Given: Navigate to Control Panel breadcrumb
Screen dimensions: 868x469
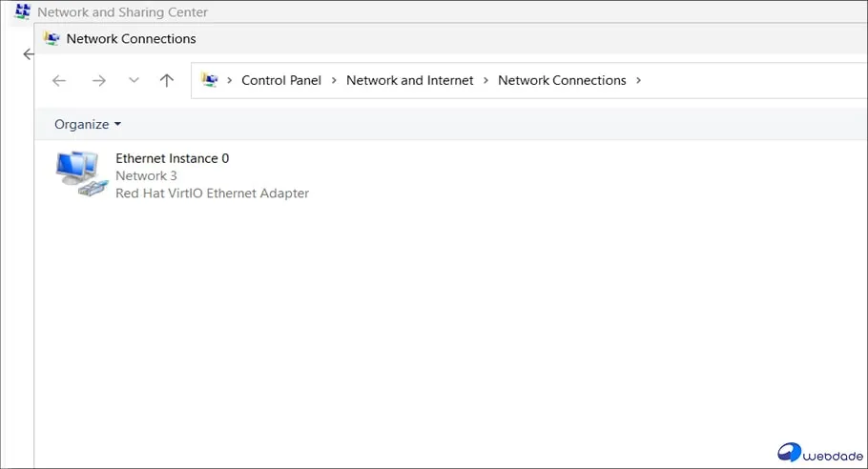Looking at the screenshot, I should click(x=281, y=81).
